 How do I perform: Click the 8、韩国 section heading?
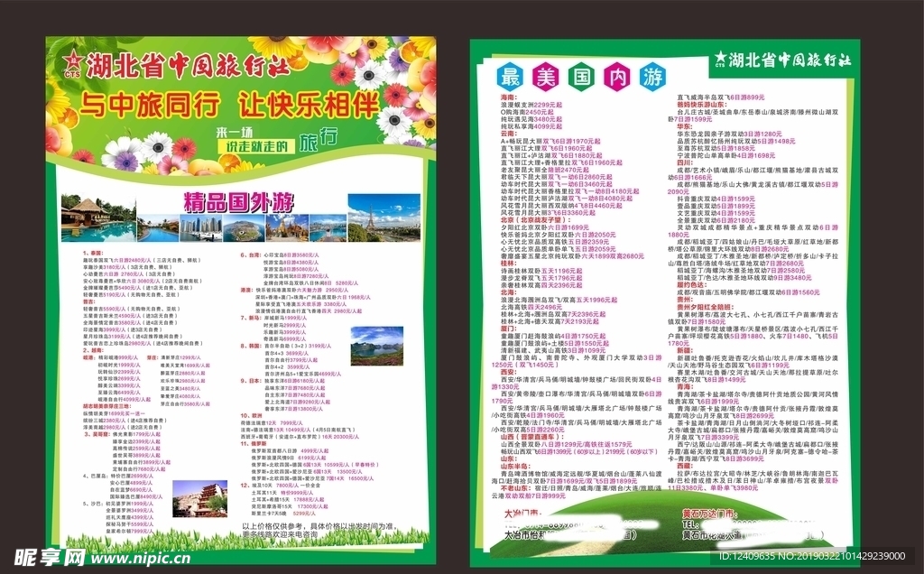[x=250, y=346]
